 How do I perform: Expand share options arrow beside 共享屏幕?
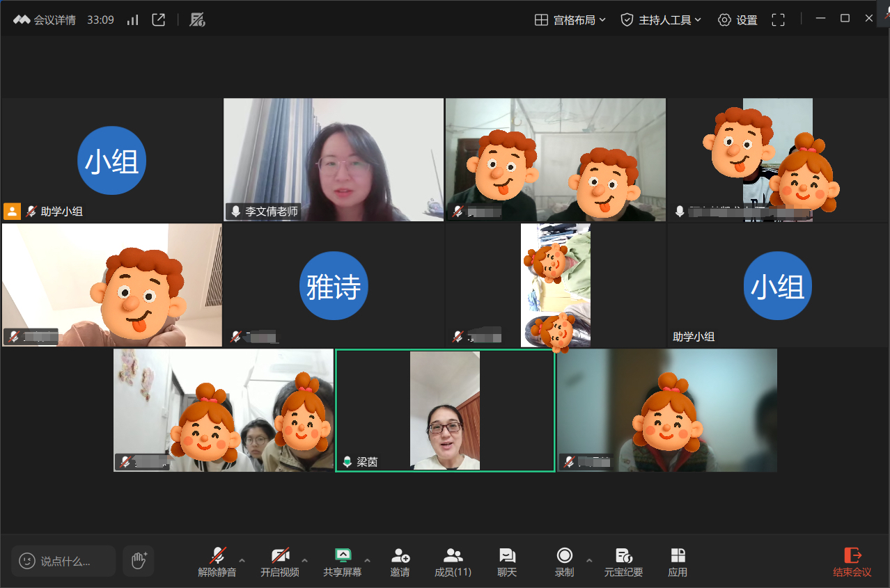coord(367,560)
